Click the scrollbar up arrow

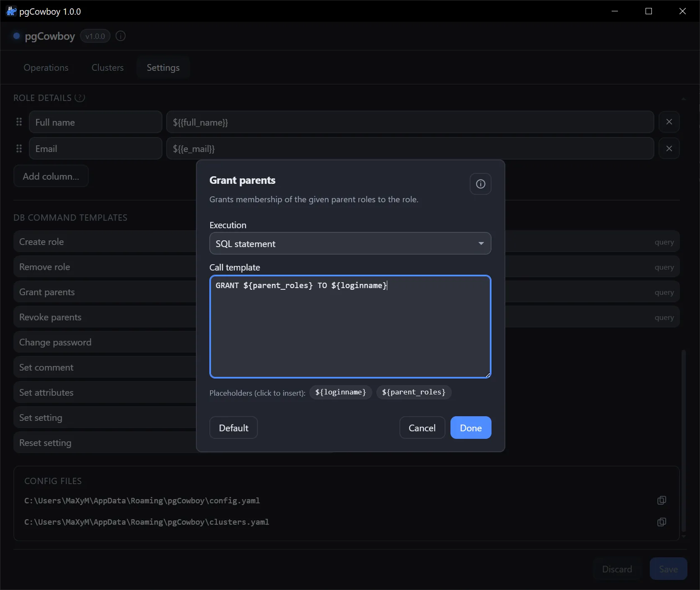[684, 99]
